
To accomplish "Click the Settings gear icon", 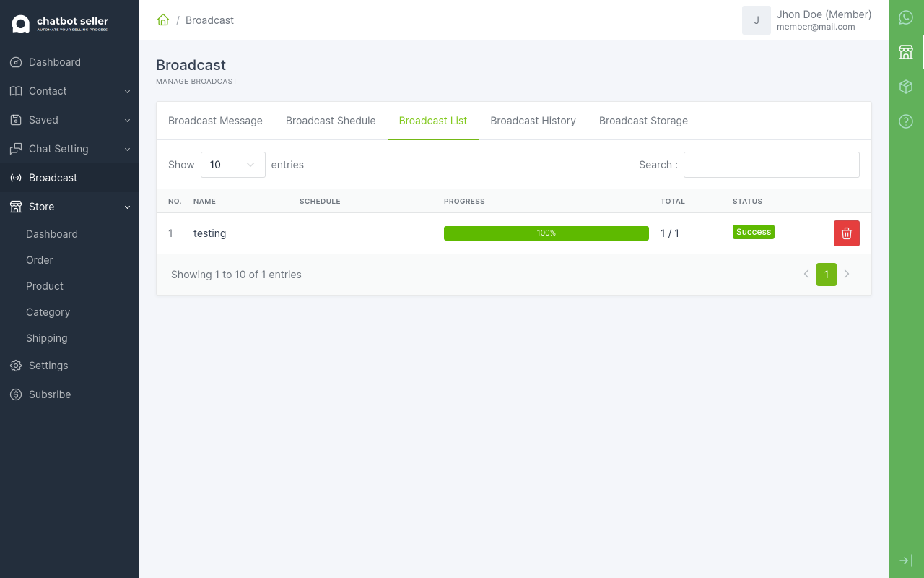I will point(16,366).
